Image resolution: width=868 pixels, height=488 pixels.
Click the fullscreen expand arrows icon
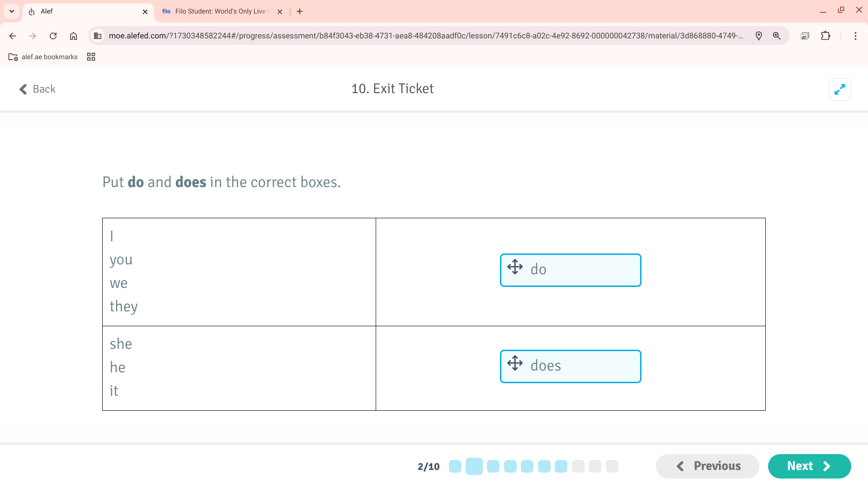840,89
